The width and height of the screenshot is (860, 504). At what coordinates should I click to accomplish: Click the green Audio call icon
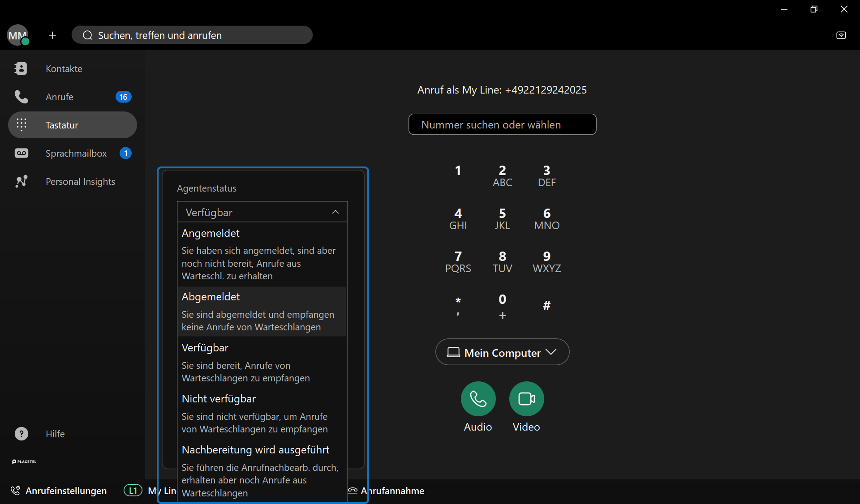[x=478, y=398]
